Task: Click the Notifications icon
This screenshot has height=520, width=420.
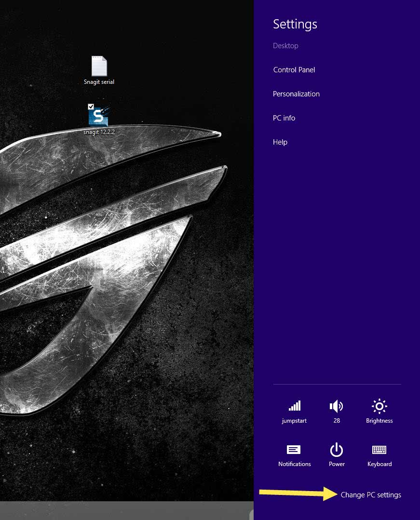Action: click(x=294, y=450)
